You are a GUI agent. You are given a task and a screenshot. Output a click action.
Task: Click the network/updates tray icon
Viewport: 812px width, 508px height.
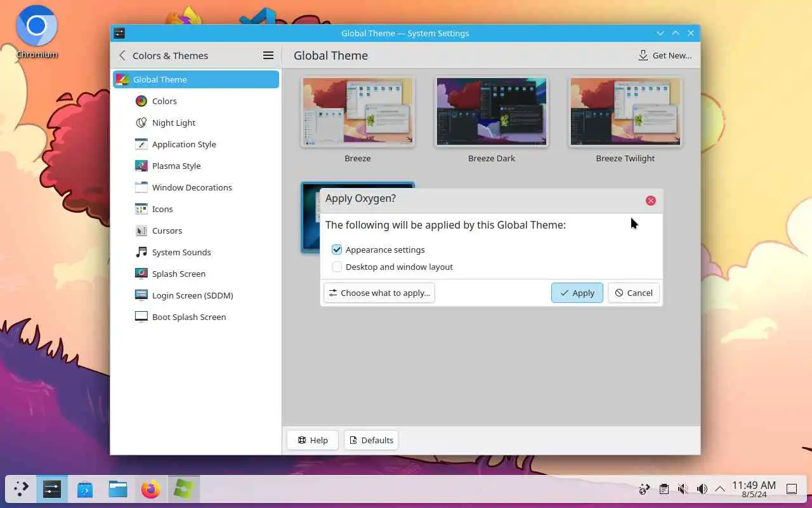[x=645, y=489]
